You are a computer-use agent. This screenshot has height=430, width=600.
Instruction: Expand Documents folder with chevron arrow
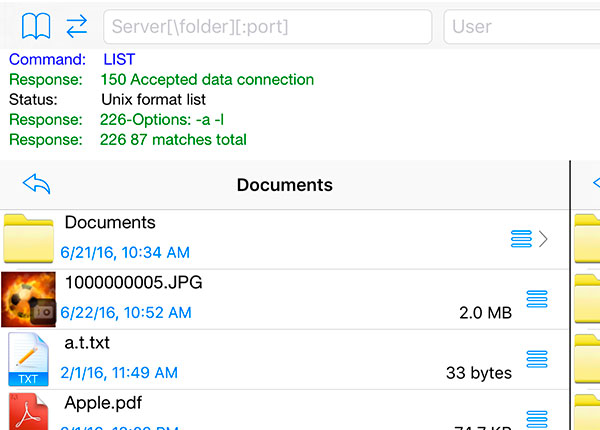click(x=544, y=239)
